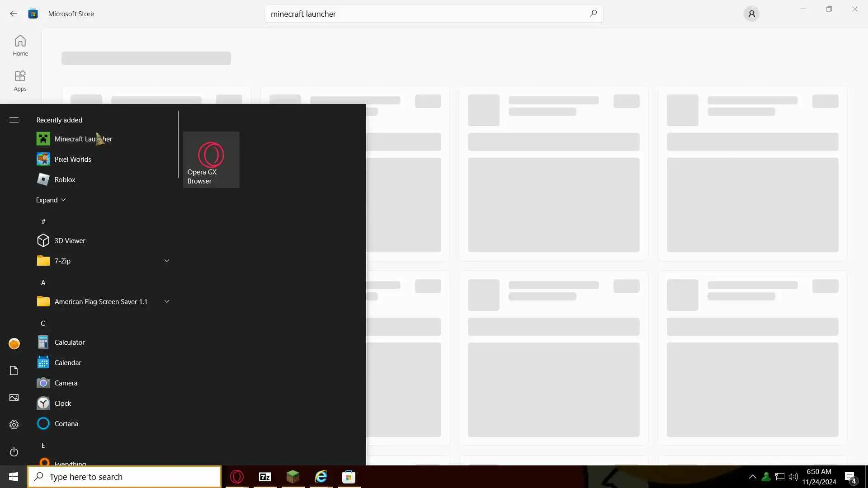Open the Microsoft Store Home tab

click(x=20, y=46)
